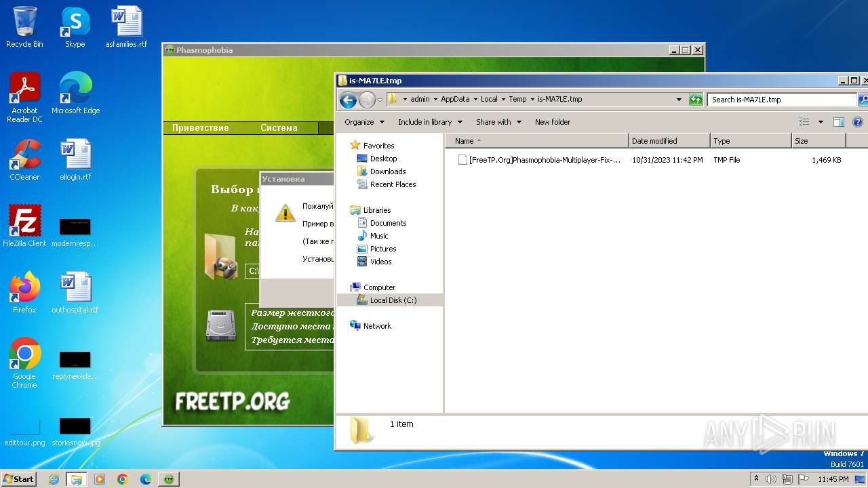Go back in the Explorer window
Image resolution: width=868 pixels, height=488 pixels.
pos(348,100)
